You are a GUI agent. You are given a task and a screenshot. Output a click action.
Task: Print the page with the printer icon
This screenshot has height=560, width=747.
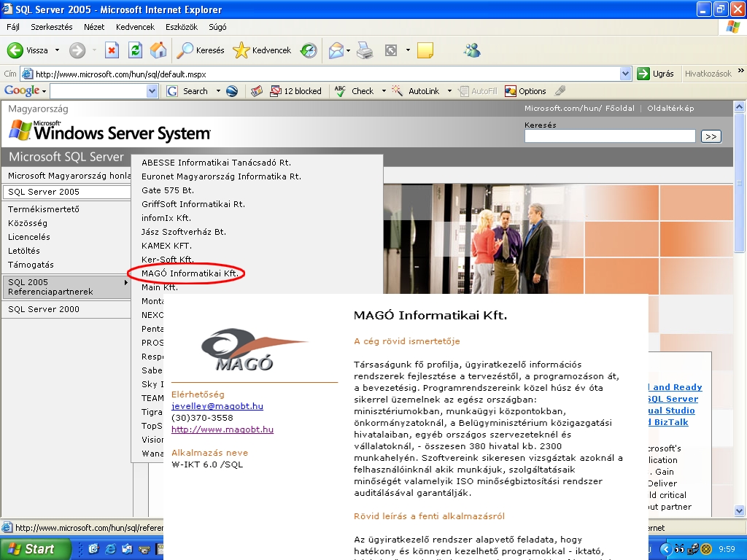click(x=365, y=50)
